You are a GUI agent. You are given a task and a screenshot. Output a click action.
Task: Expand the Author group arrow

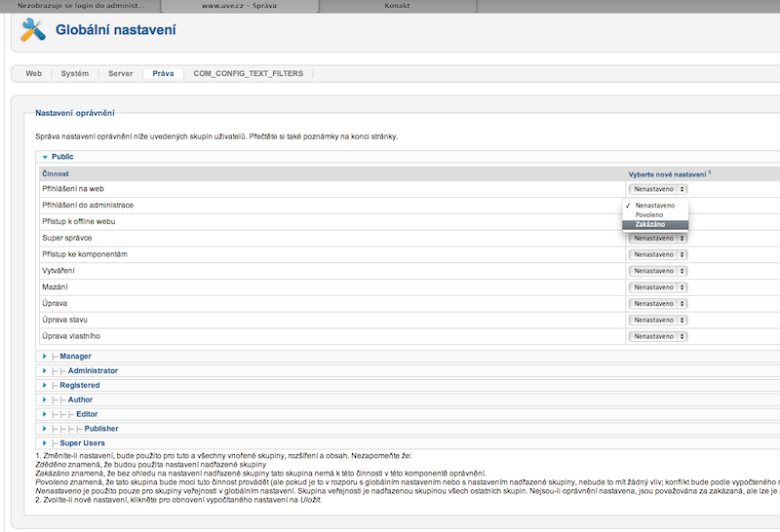(44, 399)
